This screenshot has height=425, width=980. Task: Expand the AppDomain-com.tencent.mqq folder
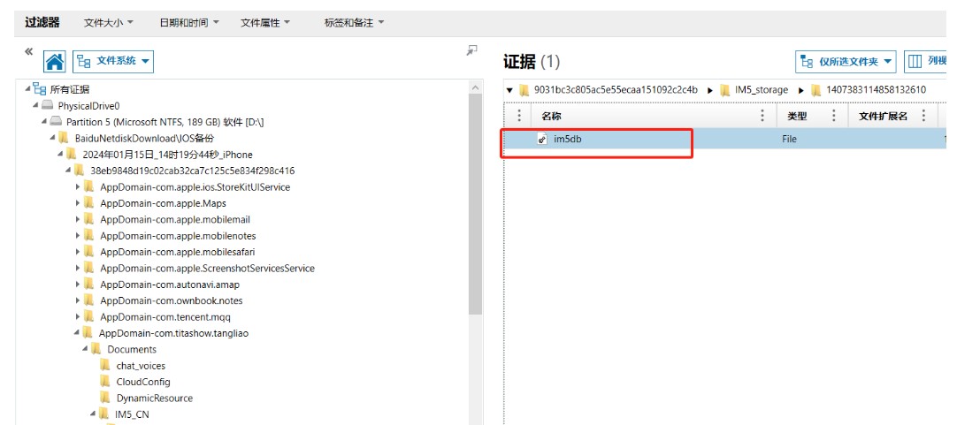78,317
